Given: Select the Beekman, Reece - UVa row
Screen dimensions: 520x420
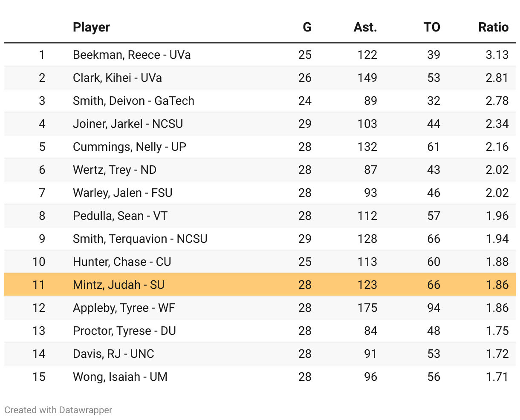Looking at the screenshot, I should [x=132, y=55].
